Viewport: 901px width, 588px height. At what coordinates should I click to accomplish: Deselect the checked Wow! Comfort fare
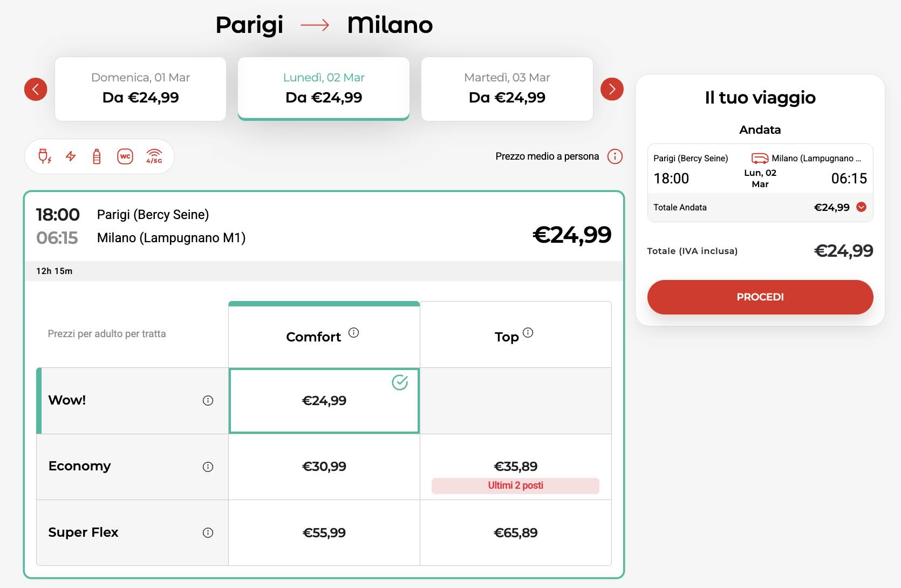324,401
